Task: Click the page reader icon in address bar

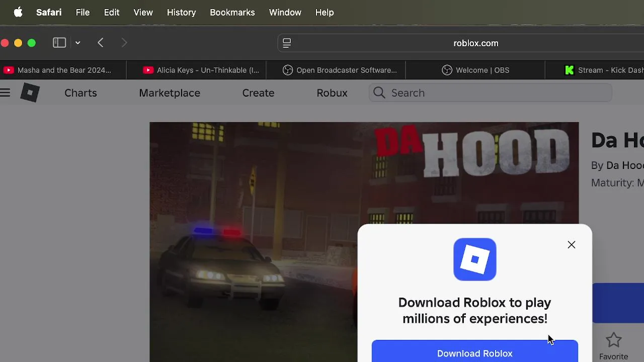Action: point(287,43)
